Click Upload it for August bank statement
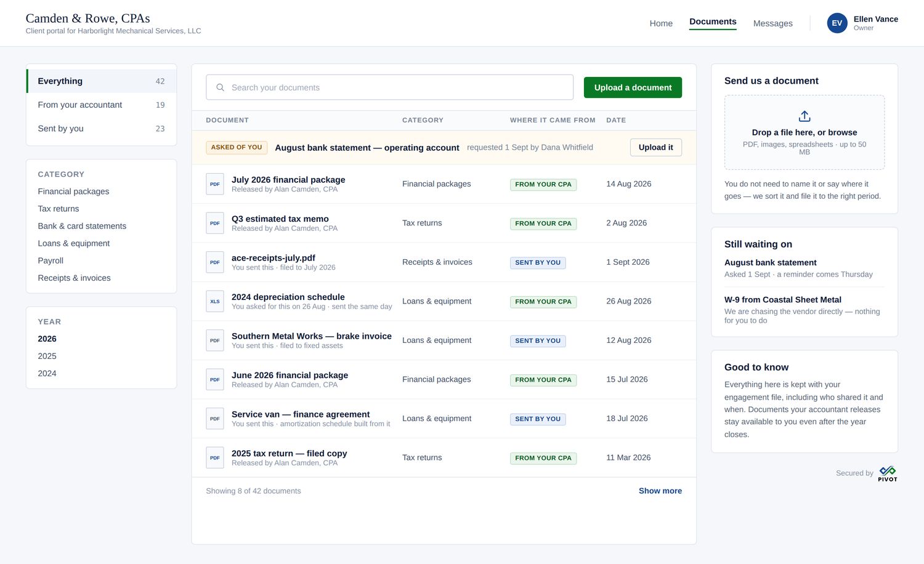924x564 pixels. (x=656, y=147)
